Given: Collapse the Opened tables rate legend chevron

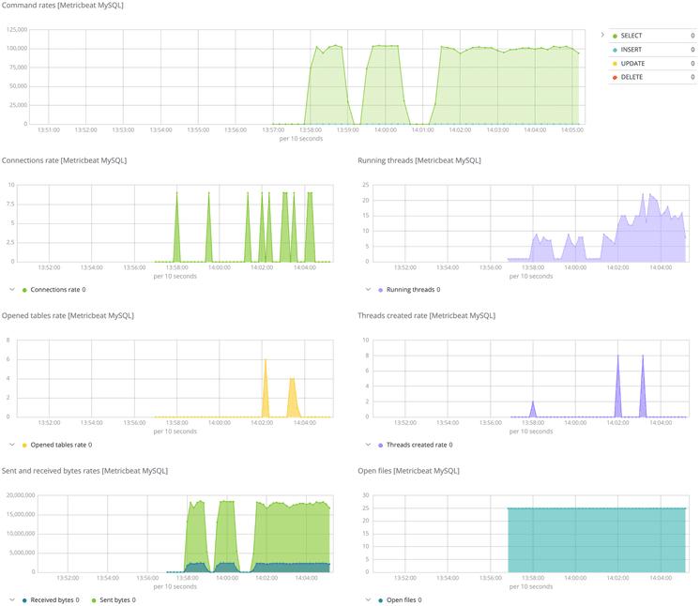Looking at the screenshot, I should tap(11, 445).
